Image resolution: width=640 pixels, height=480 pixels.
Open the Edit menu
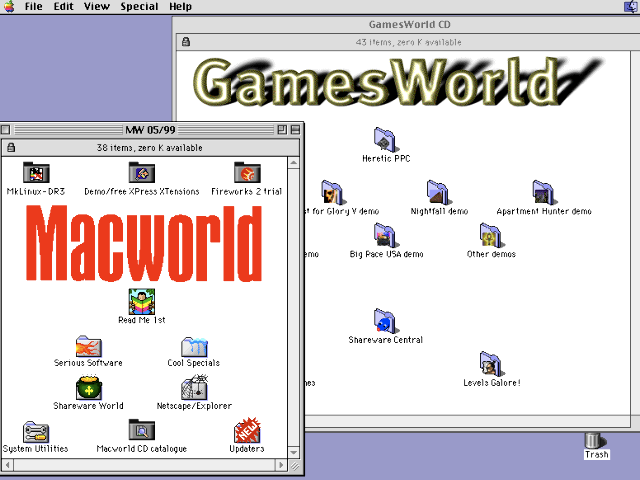click(63, 7)
